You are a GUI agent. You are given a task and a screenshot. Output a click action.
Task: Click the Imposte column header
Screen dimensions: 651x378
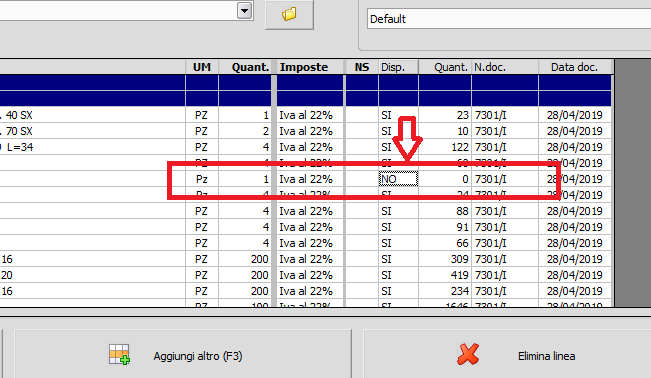click(310, 67)
